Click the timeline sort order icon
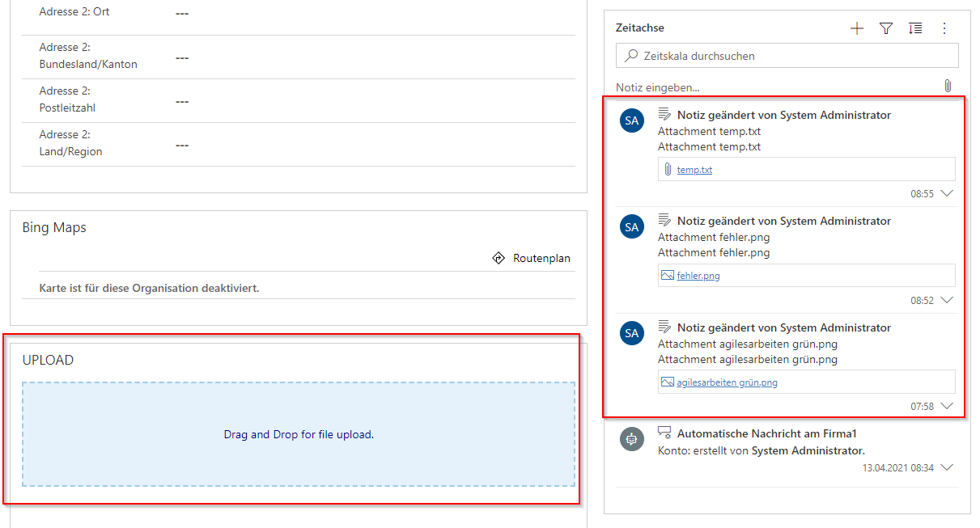The image size is (980, 528). click(915, 28)
